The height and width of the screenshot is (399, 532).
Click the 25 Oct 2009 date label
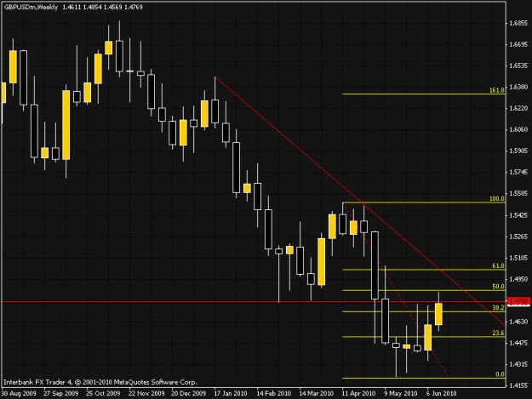[x=103, y=394]
